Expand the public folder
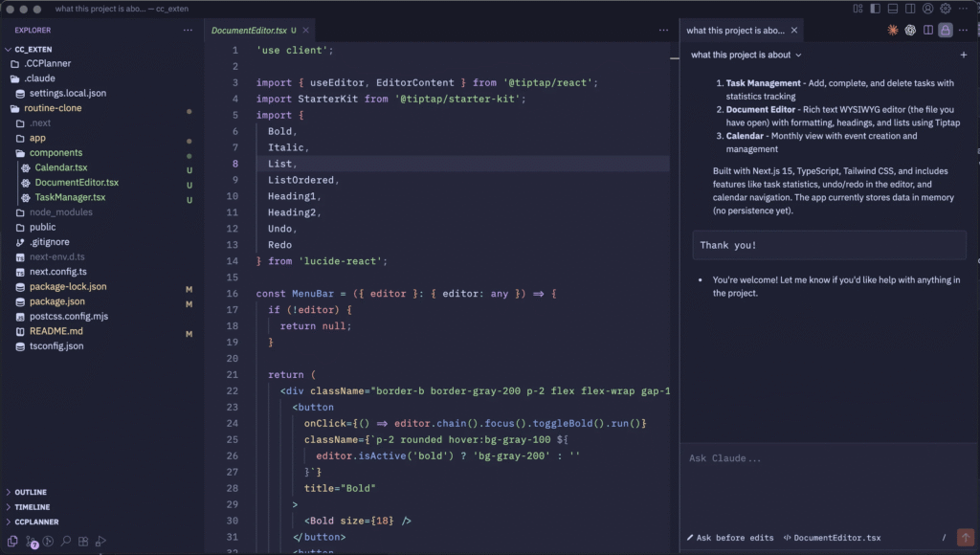 click(x=42, y=227)
